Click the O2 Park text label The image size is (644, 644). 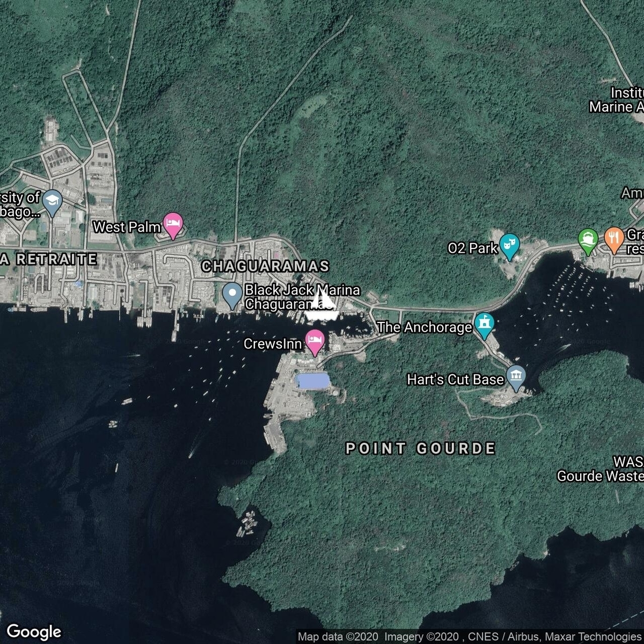pyautogui.click(x=472, y=248)
